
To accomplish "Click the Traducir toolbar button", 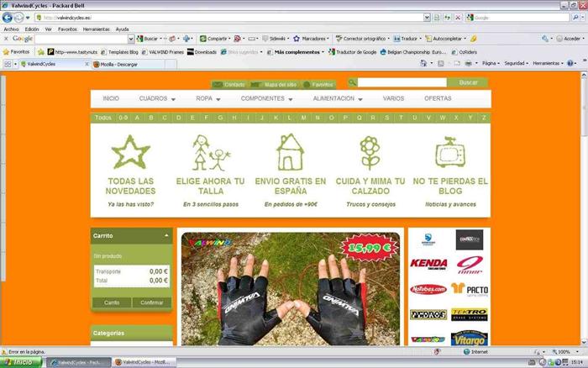I will [406, 39].
